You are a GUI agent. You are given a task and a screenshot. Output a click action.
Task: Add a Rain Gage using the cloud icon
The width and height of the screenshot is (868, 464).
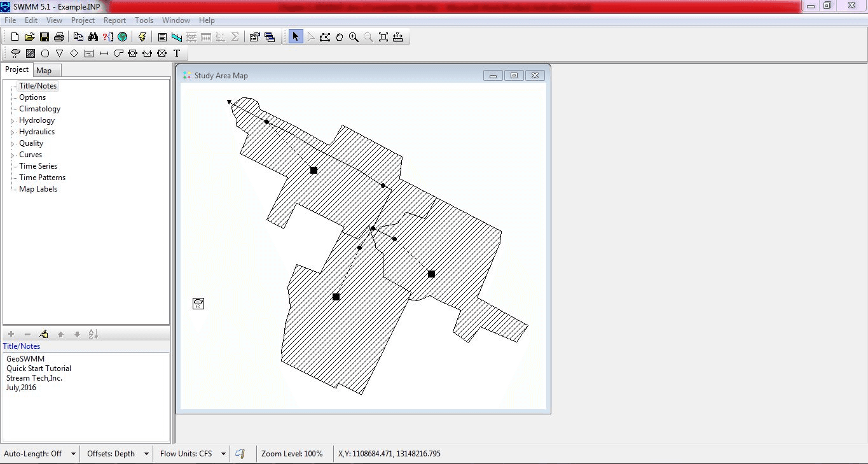coord(15,53)
